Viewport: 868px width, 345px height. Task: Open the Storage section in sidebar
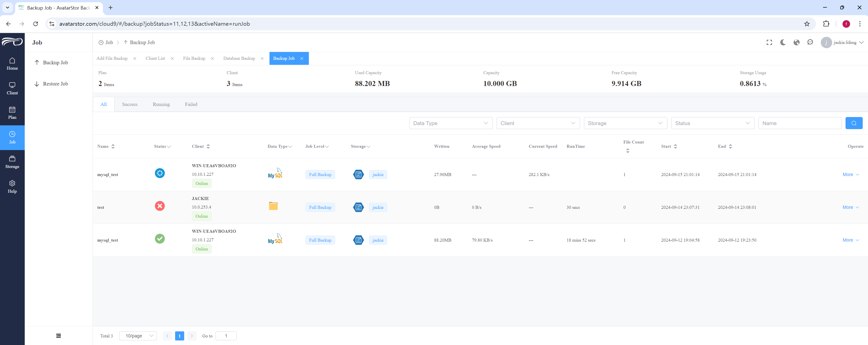click(12, 162)
